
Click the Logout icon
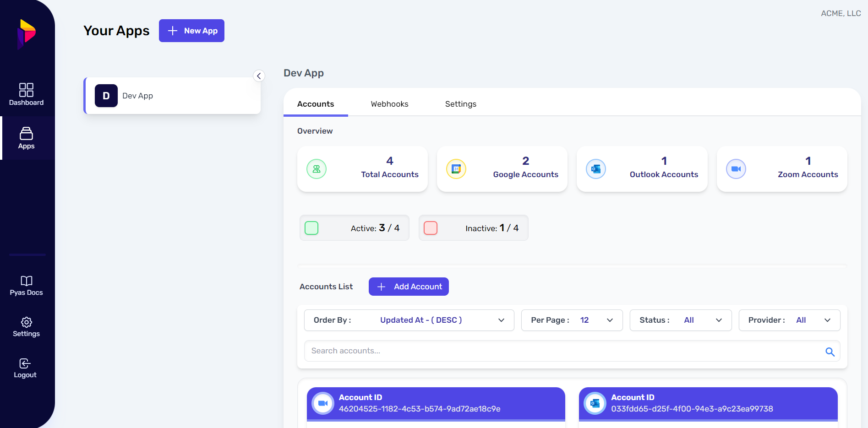pos(25,363)
